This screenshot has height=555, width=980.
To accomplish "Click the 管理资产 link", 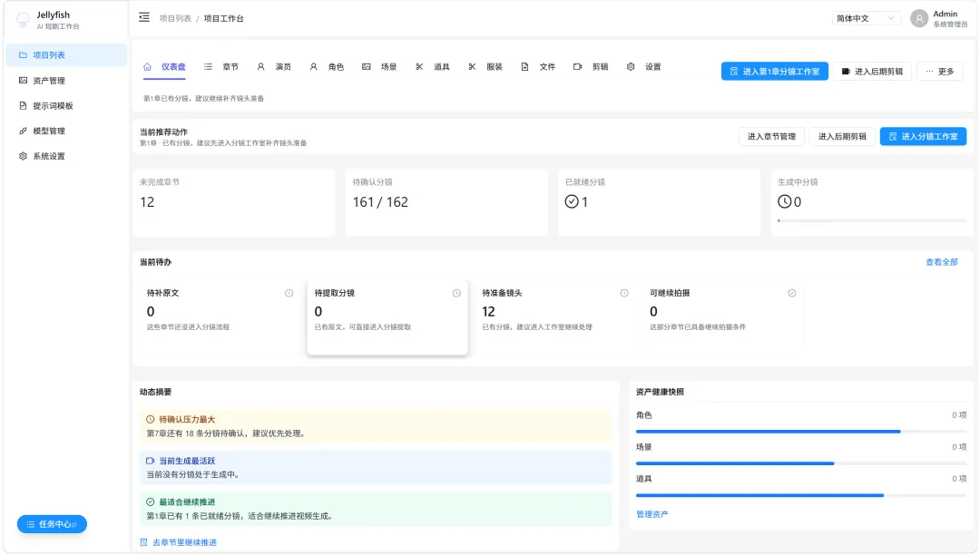I will pos(652,514).
